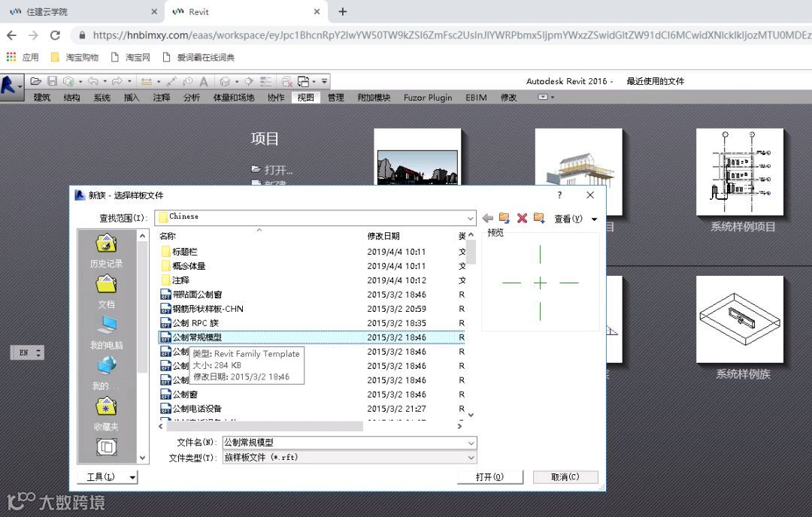Viewport: 812px width, 517px height.
Task: Click the Redo arrow icon
Action: [x=117, y=81]
